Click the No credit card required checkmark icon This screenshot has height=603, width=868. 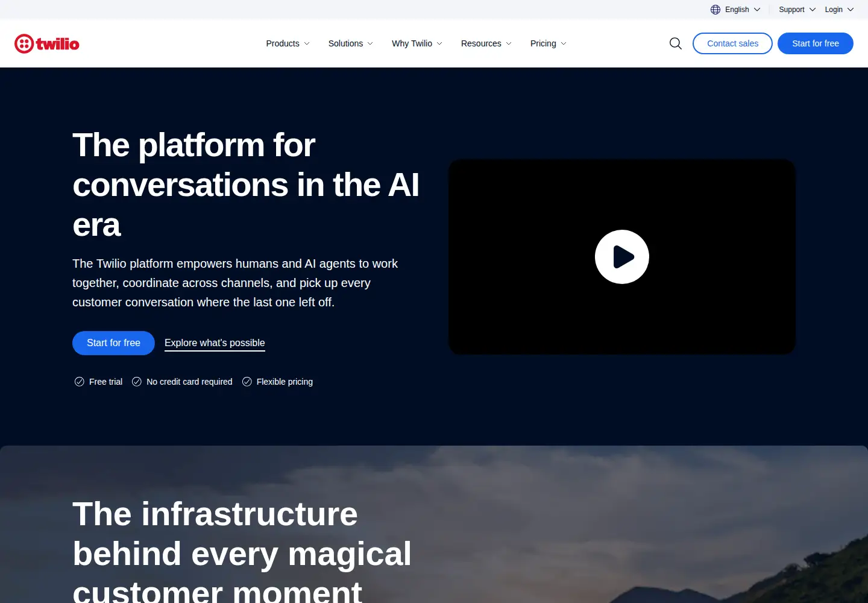coord(137,382)
